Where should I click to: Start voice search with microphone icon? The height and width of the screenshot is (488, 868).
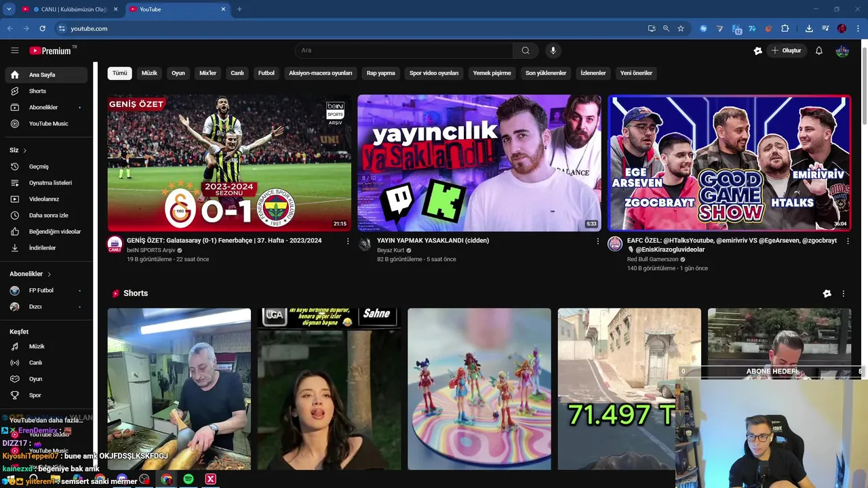click(553, 50)
